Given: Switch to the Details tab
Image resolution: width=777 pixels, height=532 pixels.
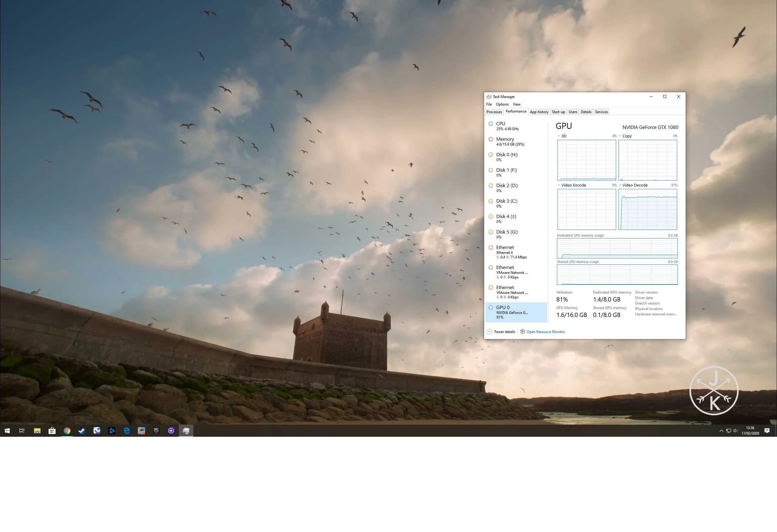Looking at the screenshot, I should click(586, 112).
